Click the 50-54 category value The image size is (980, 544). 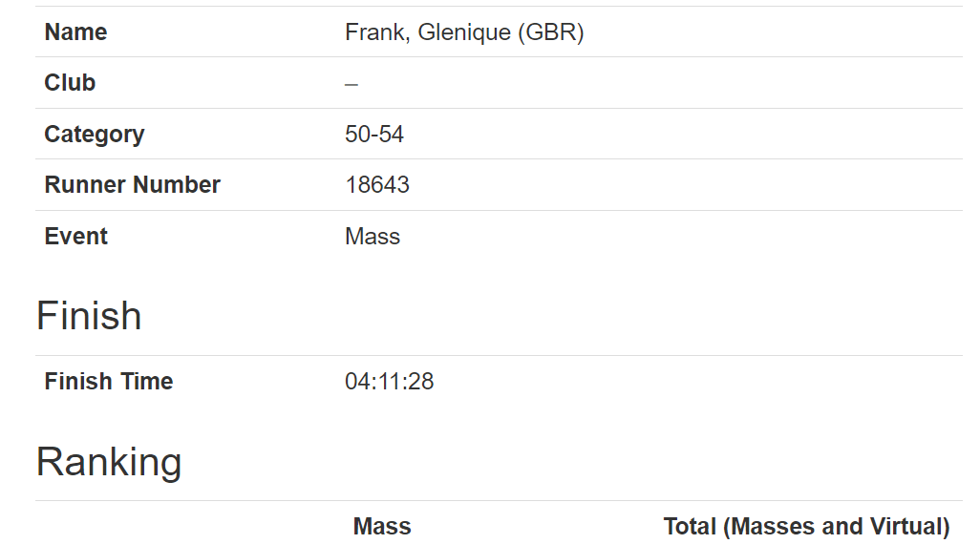[x=374, y=135]
